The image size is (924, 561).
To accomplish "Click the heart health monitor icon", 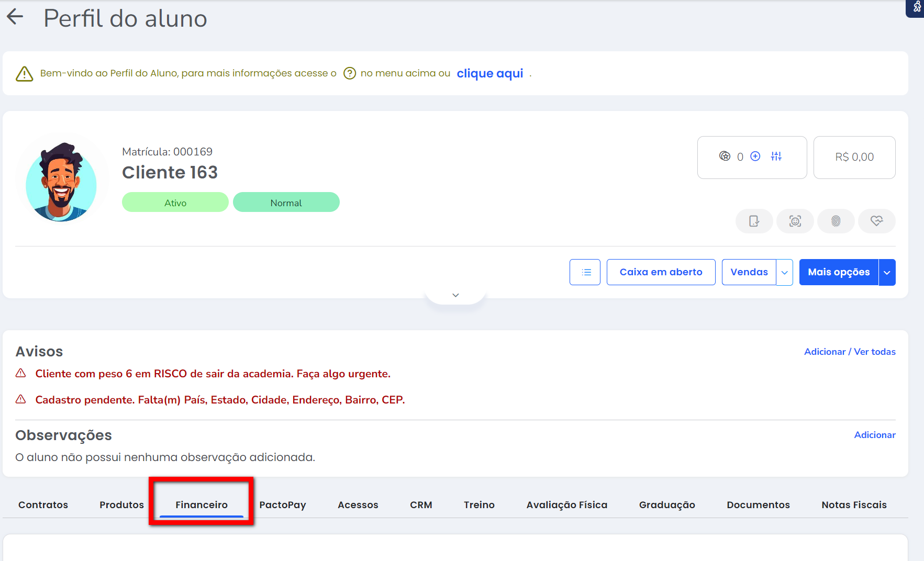I will (876, 221).
